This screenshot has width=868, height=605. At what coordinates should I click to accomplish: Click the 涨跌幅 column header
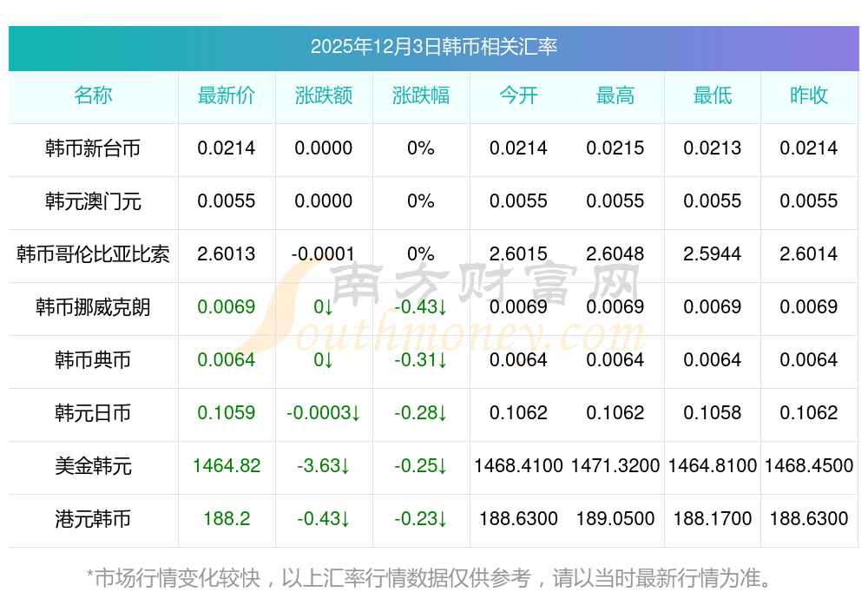(x=421, y=95)
